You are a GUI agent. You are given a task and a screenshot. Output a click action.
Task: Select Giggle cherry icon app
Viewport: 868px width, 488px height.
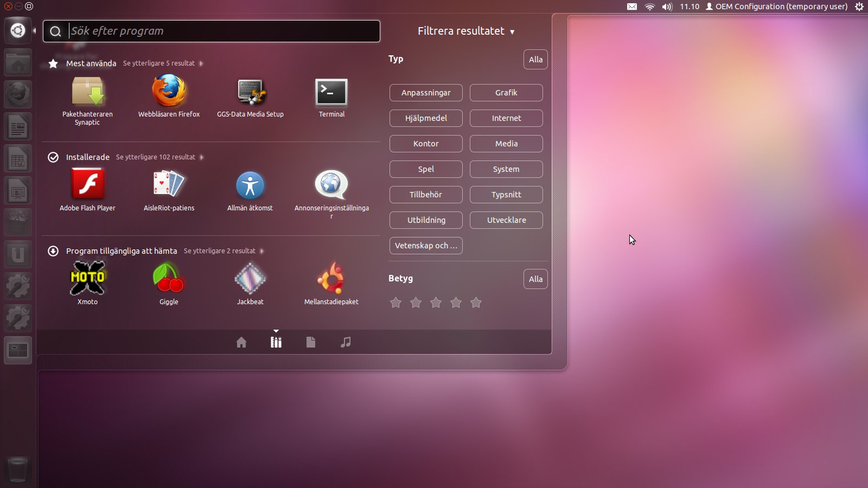[169, 284]
